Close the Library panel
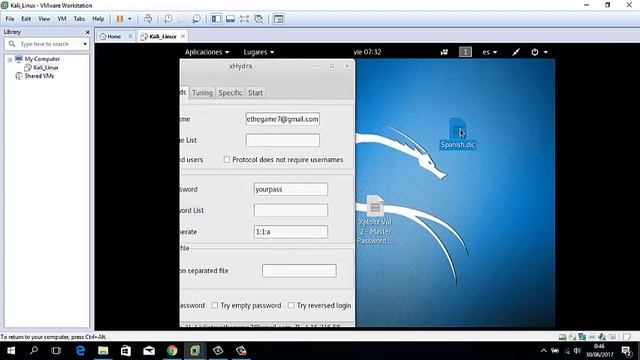Screen dimensions: 640x360 point(87,32)
